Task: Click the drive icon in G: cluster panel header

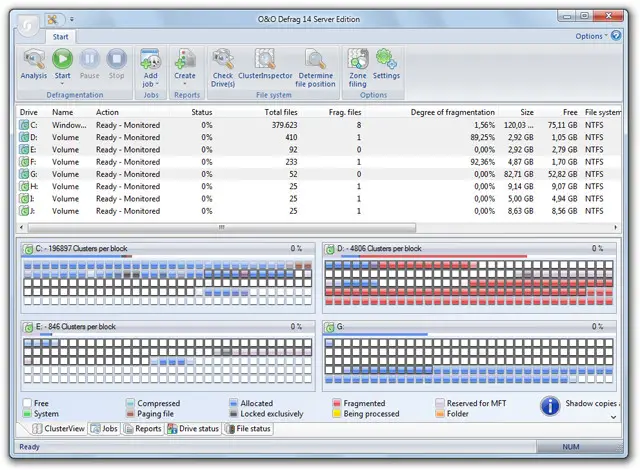Action: (x=330, y=327)
